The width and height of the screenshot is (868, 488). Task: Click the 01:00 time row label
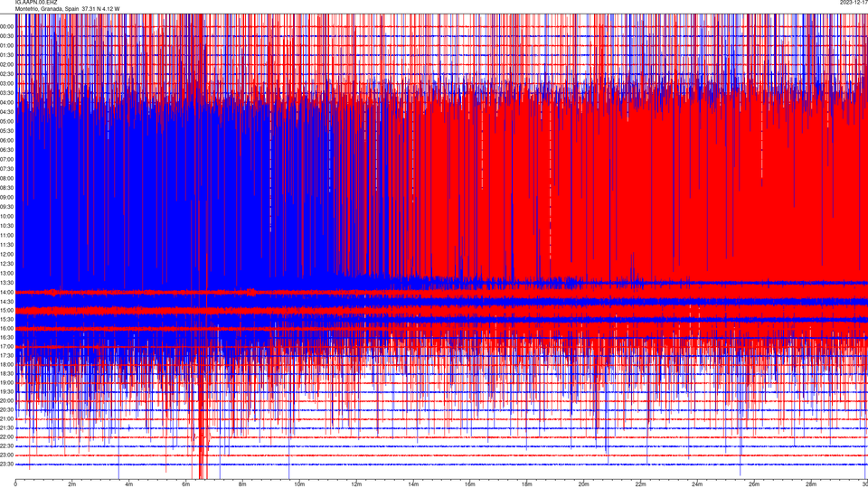[x=6, y=45]
